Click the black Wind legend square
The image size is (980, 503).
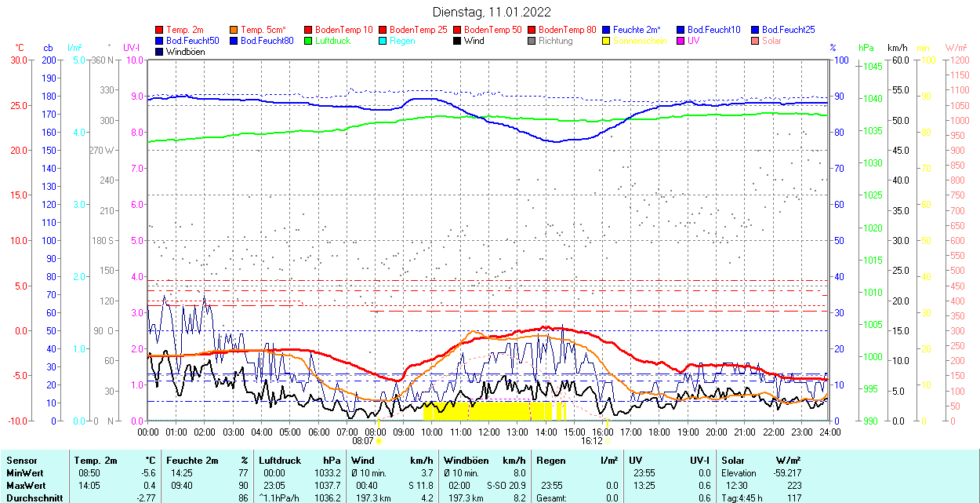point(457,41)
